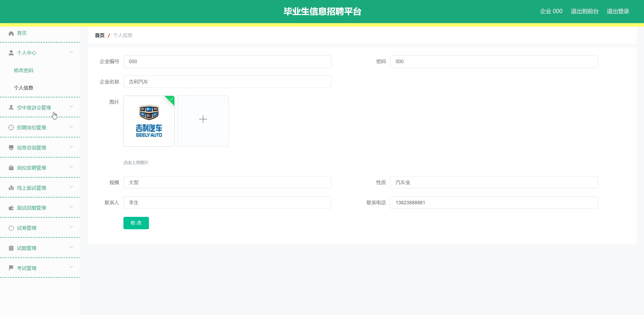Click the inbox icon beside 信息咨询管理
644x315 pixels.
click(x=11, y=148)
